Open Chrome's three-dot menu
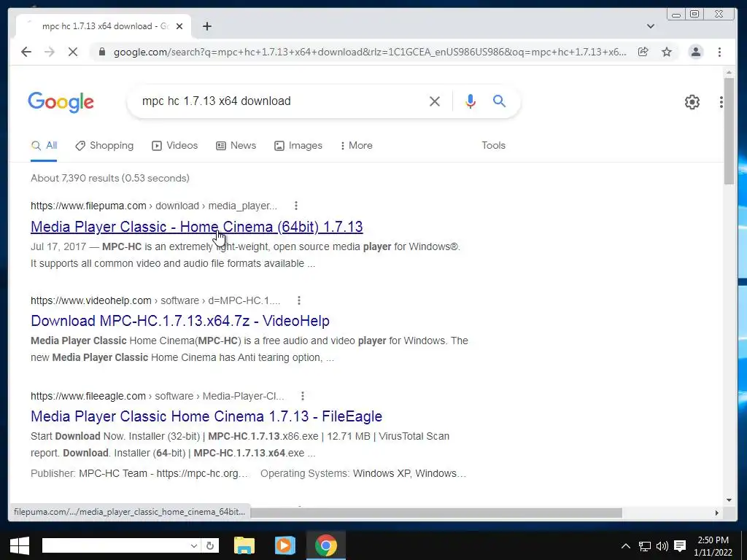This screenshot has width=747, height=560. click(719, 52)
